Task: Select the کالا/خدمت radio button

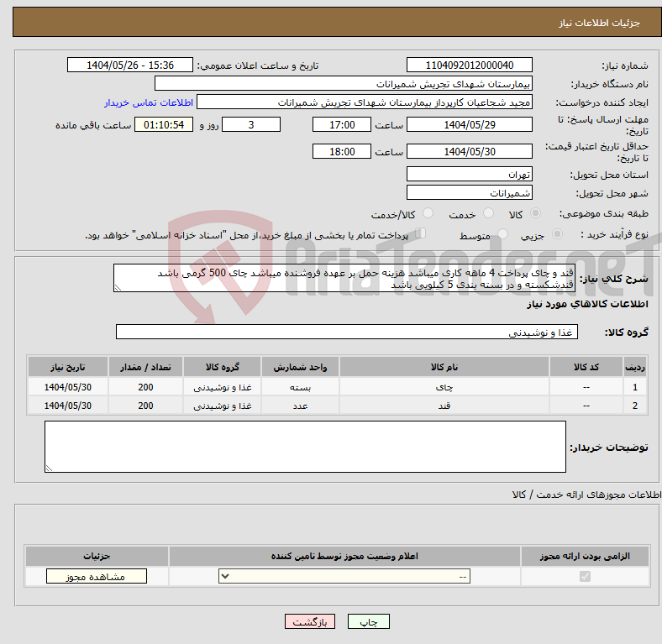Action: click(428, 213)
